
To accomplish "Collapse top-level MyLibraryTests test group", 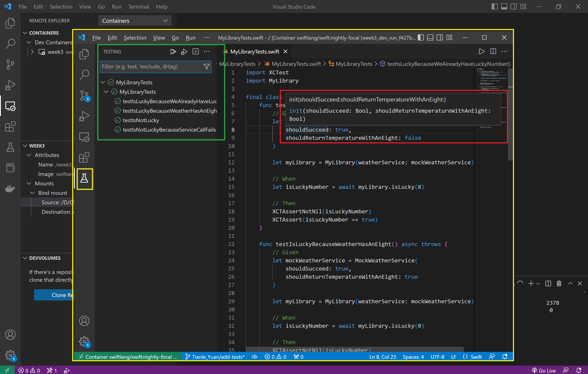I will point(103,82).
